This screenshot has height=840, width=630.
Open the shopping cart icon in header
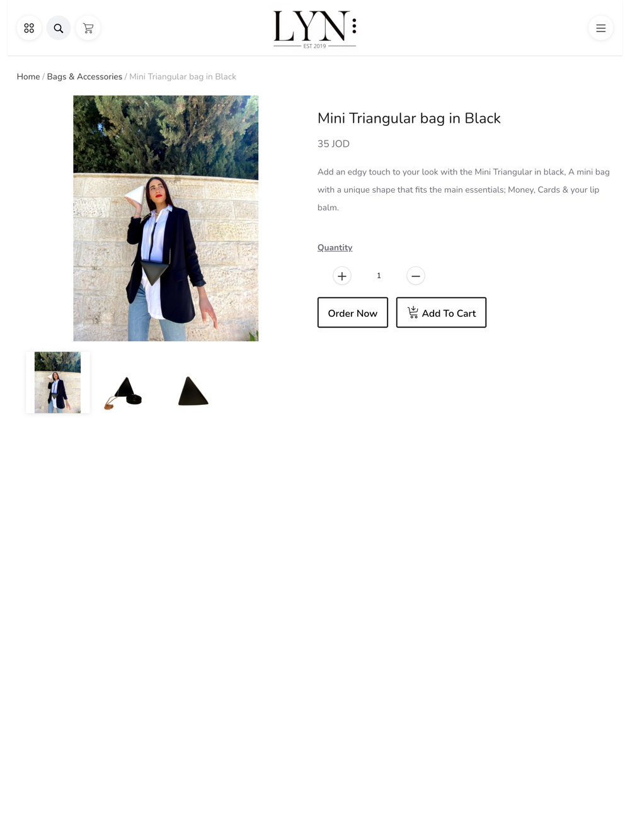[x=88, y=28]
